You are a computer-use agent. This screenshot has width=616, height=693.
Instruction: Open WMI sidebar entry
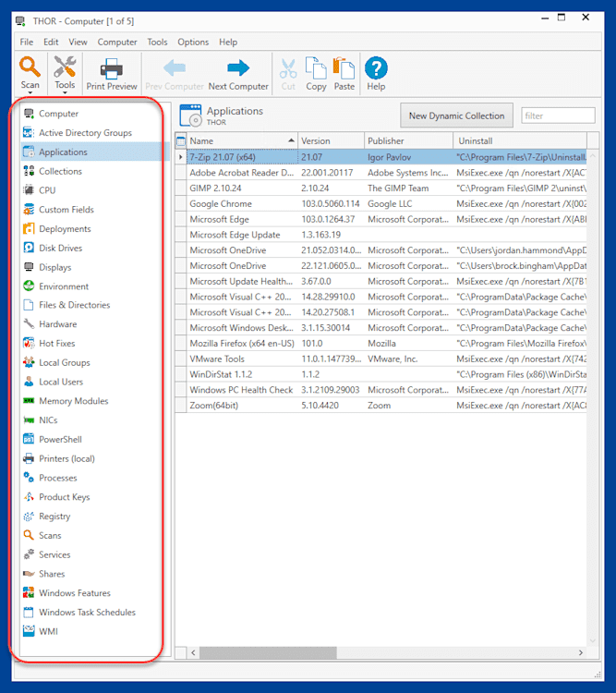[48, 632]
